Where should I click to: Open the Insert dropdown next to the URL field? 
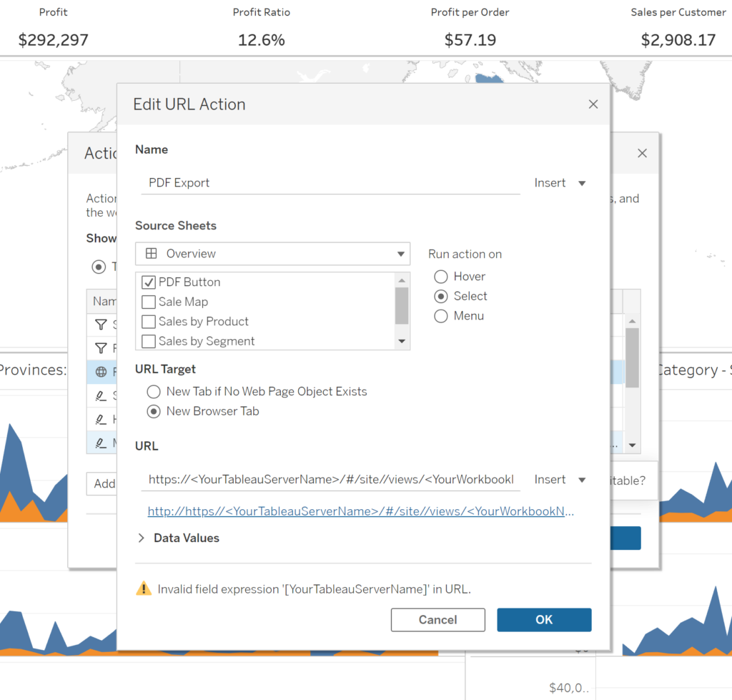pos(560,479)
